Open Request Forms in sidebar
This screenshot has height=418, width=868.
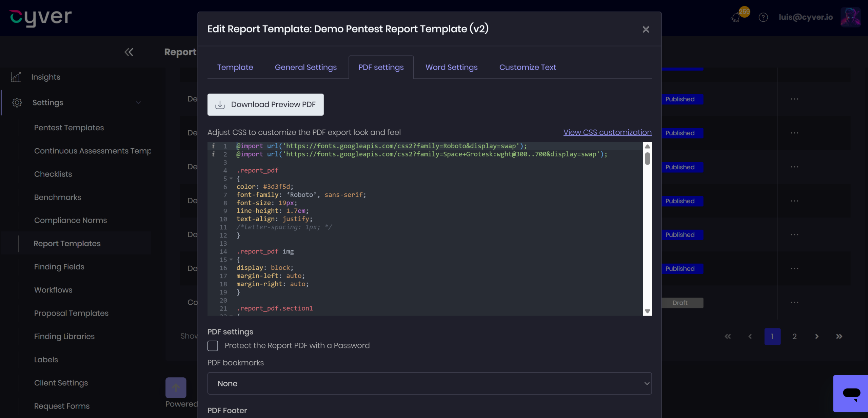(x=62, y=406)
